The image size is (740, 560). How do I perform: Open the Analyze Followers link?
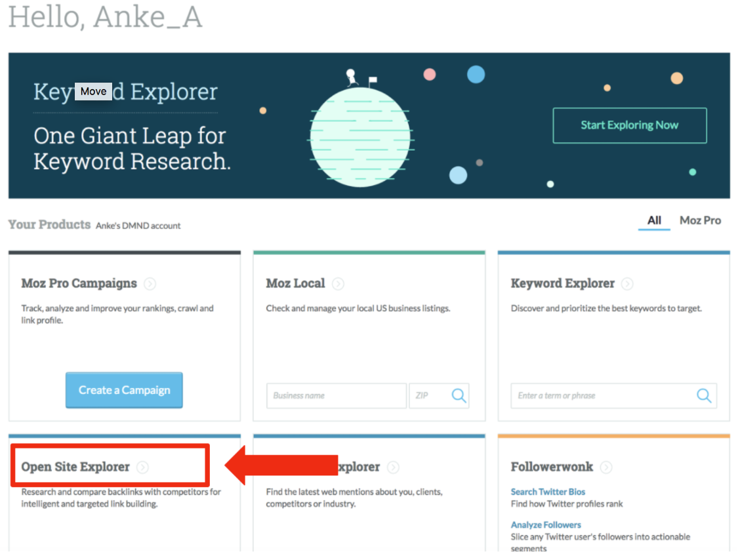[546, 525]
